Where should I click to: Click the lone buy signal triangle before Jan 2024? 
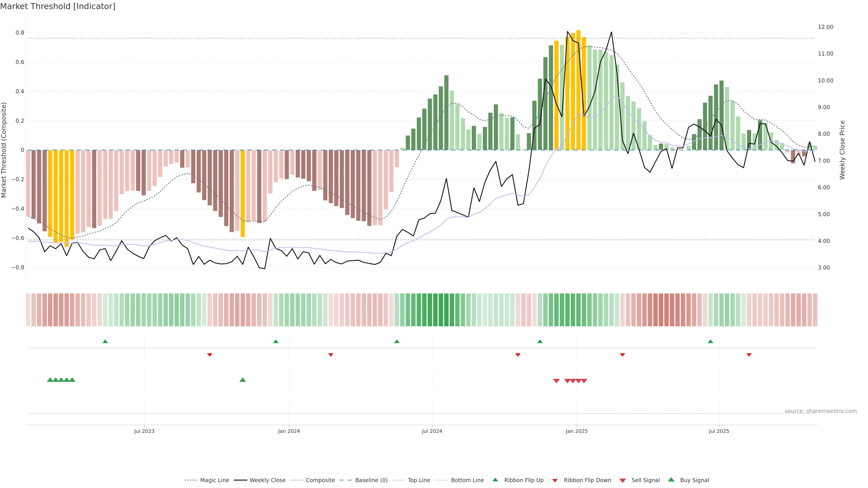pyautogui.click(x=243, y=380)
